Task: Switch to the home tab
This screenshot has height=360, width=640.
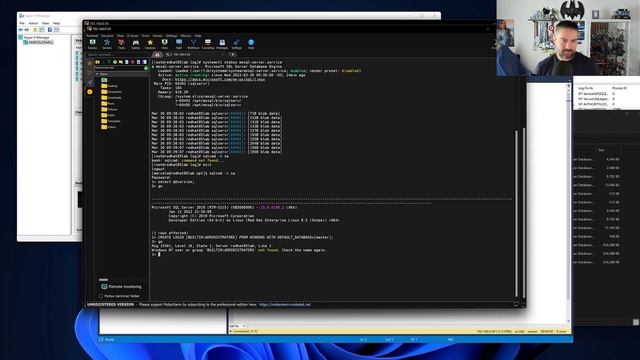Action: [x=157, y=55]
